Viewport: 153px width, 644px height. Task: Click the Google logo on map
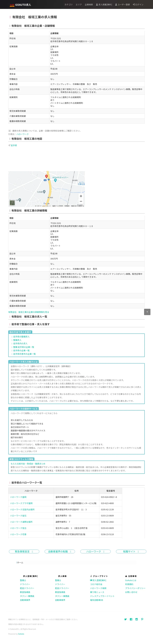click(x=47, y=203)
